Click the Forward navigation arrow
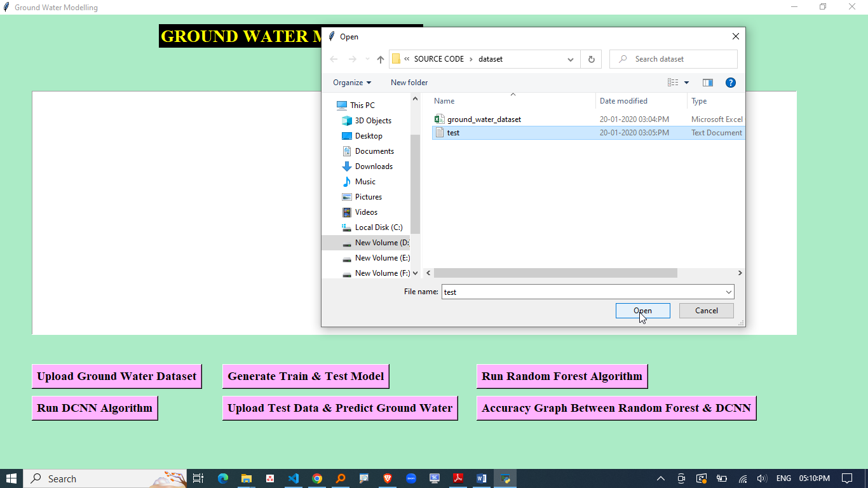Viewport: 868px width, 488px height. pos(353,59)
